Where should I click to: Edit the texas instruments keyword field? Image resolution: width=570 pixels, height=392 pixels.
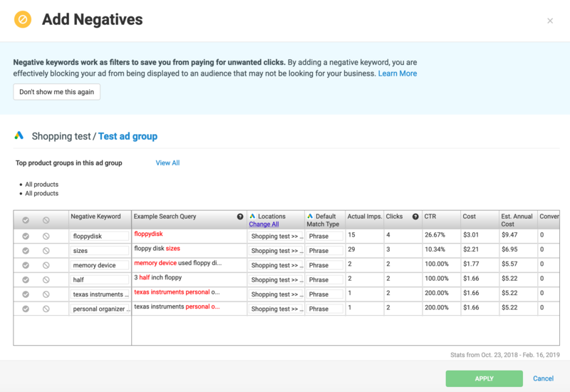(x=100, y=294)
